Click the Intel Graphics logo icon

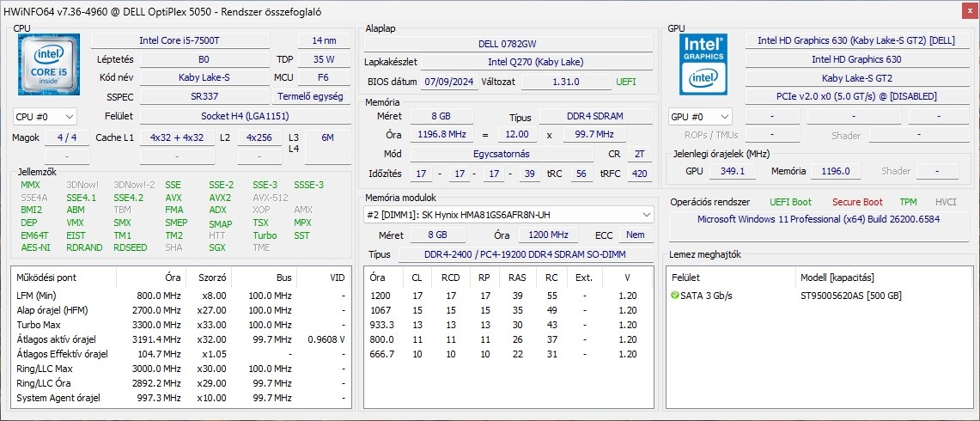click(x=703, y=64)
